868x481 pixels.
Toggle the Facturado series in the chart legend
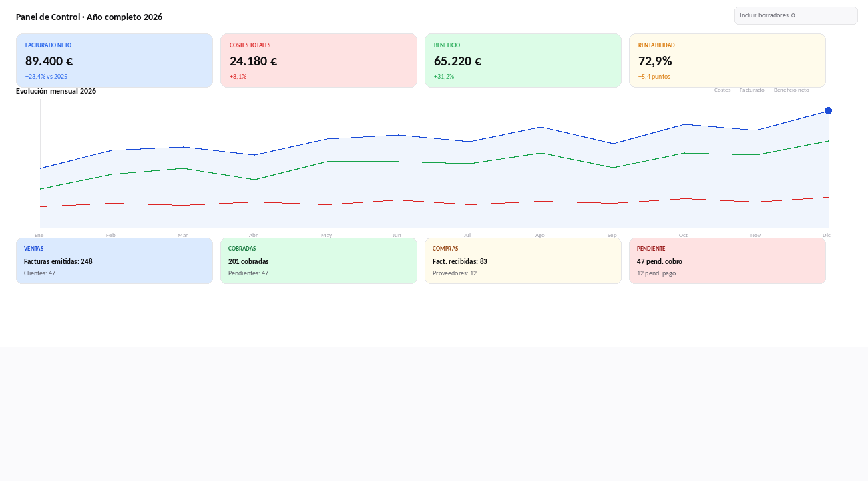(x=749, y=90)
